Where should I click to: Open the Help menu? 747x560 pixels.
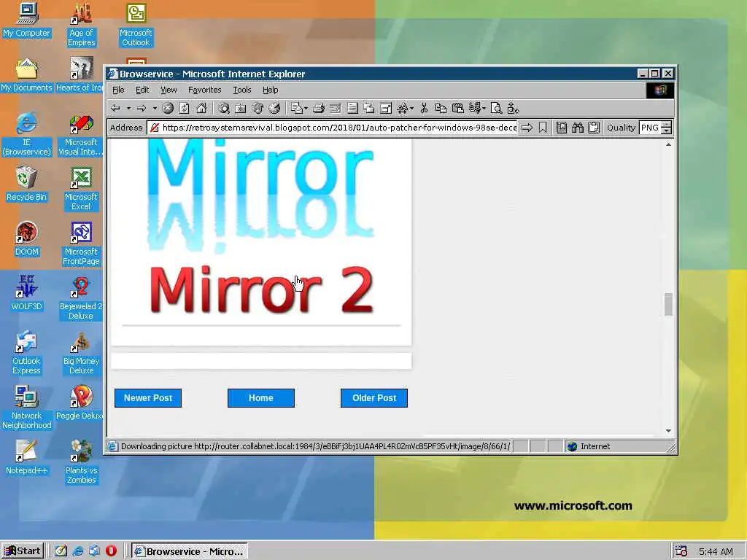[x=270, y=90]
